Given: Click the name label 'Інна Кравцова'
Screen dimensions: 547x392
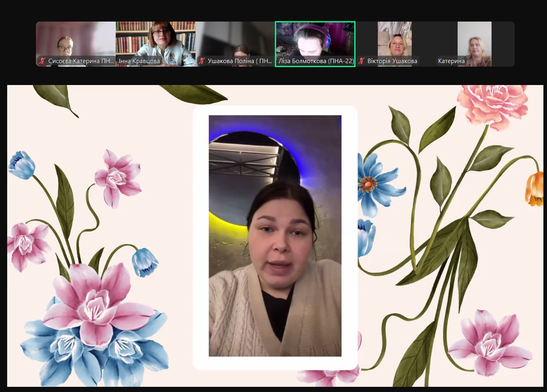Looking at the screenshot, I should [139, 61].
